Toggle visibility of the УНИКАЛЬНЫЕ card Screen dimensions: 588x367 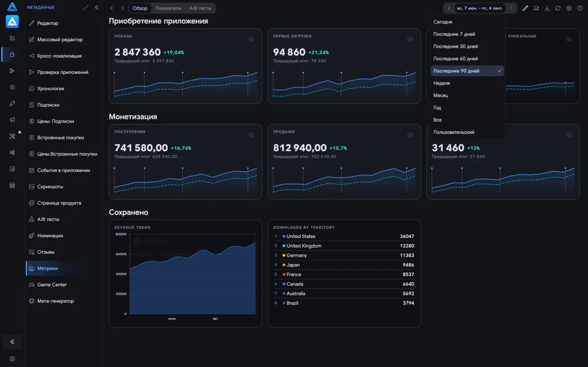point(569,39)
